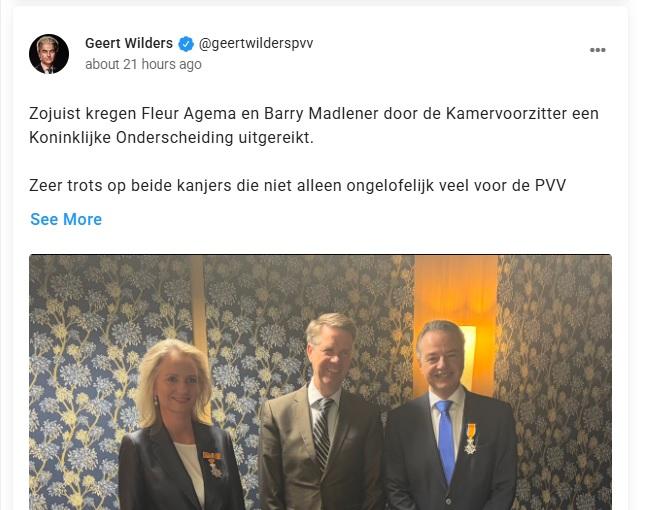Open the attached photo of three people
Viewport: 645px width, 510px height.
[320, 382]
